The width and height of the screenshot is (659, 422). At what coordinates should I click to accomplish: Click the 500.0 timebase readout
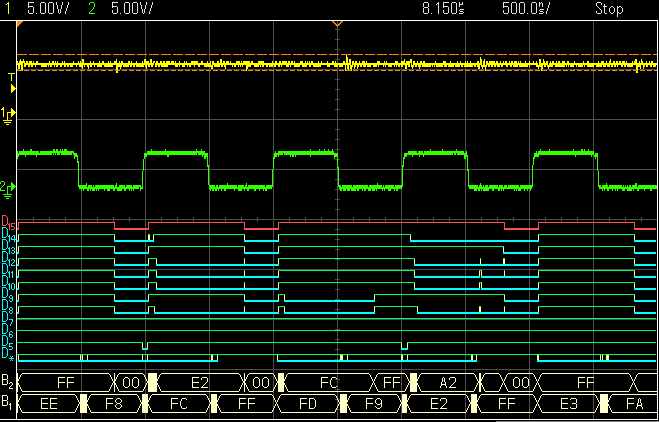[x=525, y=8]
